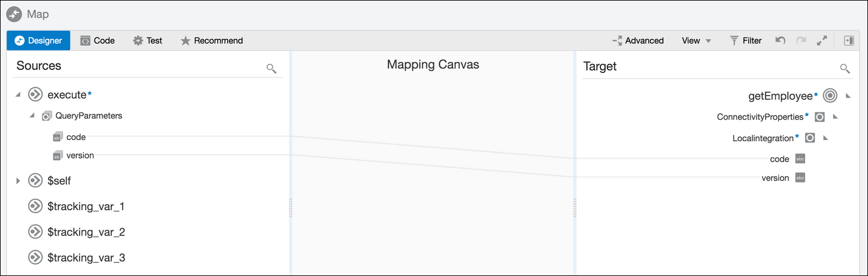
Task: Expand the $self source node
Action: pyautogui.click(x=18, y=181)
